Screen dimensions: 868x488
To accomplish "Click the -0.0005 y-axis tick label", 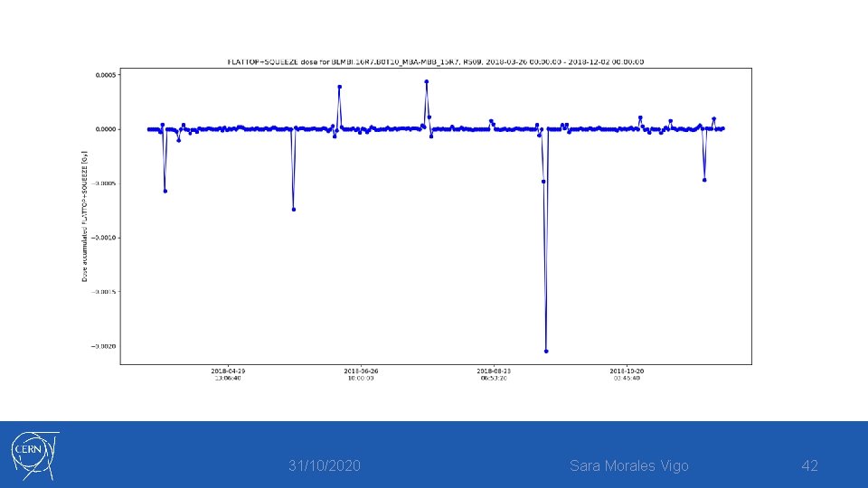I will 104,183.
